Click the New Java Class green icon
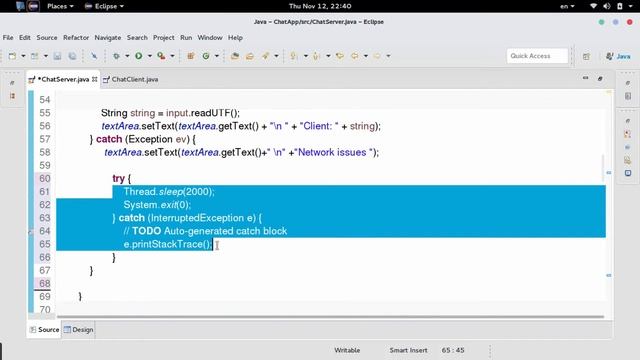The height and width of the screenshot is (360, 640). (206, 56)
